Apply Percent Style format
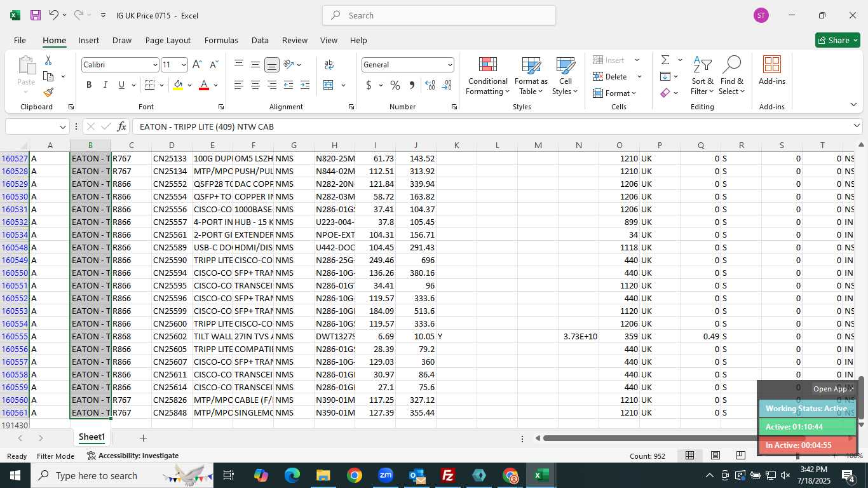The width and height of the screenshot is (868, 488). [395, 85]
